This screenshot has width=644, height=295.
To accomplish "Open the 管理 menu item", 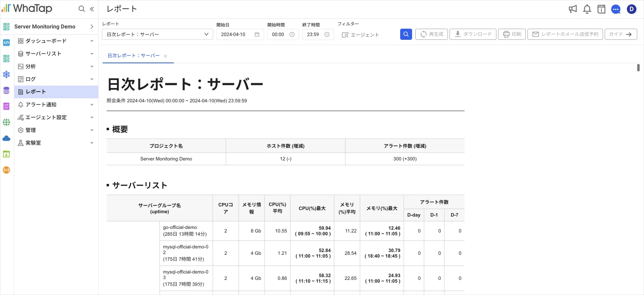I will (56, 130).
